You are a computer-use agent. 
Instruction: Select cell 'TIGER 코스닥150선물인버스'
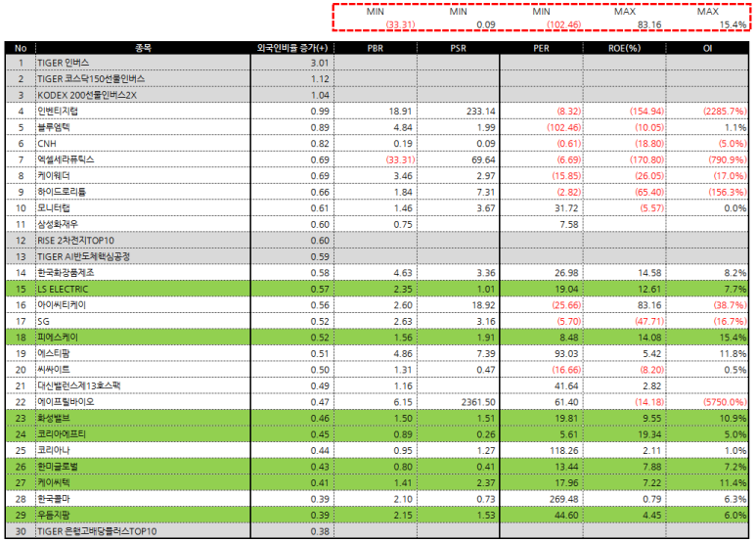tap(143, 78)
